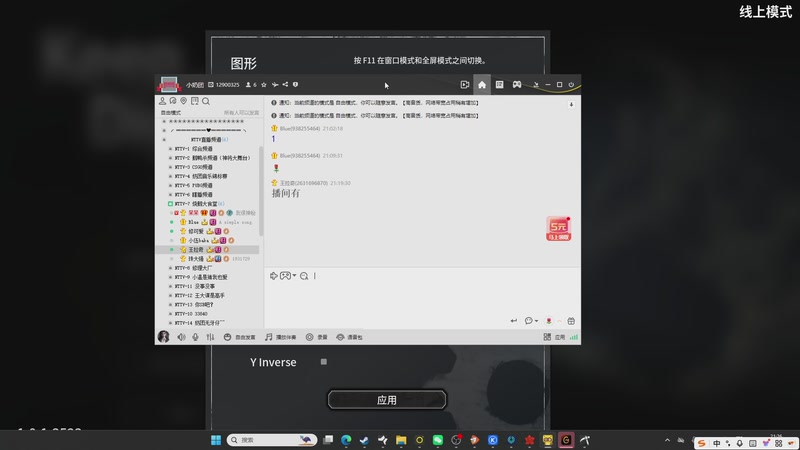Focus the chat message input area

pos(422,298)
